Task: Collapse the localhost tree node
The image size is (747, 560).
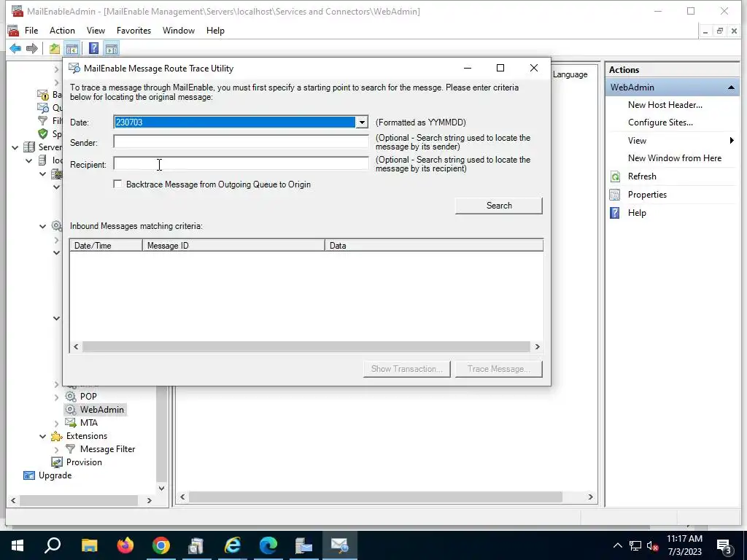Action: coord(29,160)
